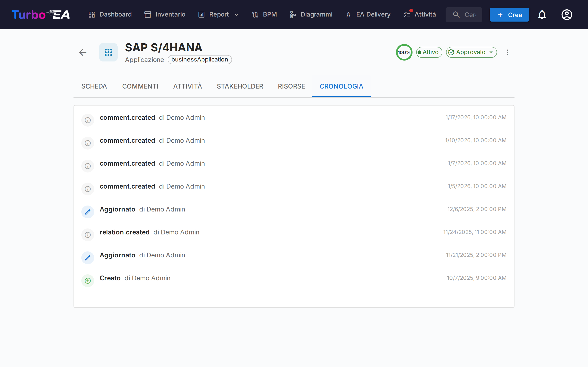Click the application grid icon beside SAP S/4HANA
Screen dimensions: 588x367
point(108,52)
